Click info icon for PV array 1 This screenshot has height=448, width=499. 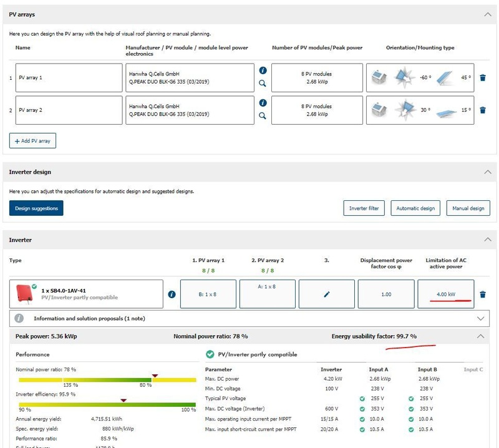point(263,71)
